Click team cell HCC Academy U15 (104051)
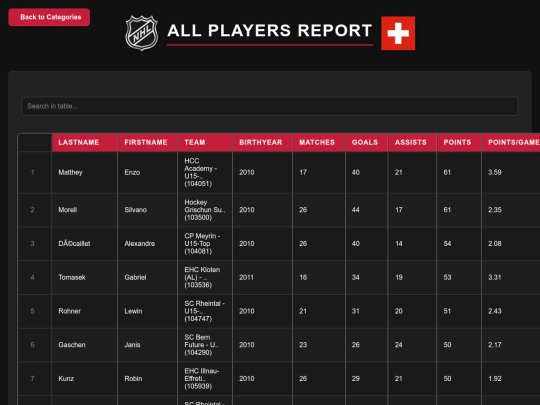Screen dimensions: 540x405 tap(205, 172)
